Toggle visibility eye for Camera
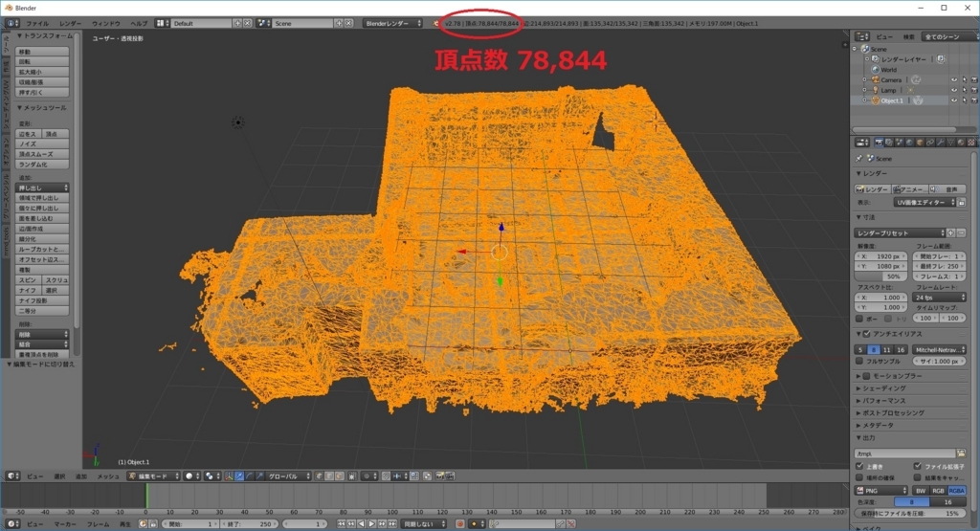The width and height of the screenshot is (980, 531). pyautogui.click(x=954, y=80)
